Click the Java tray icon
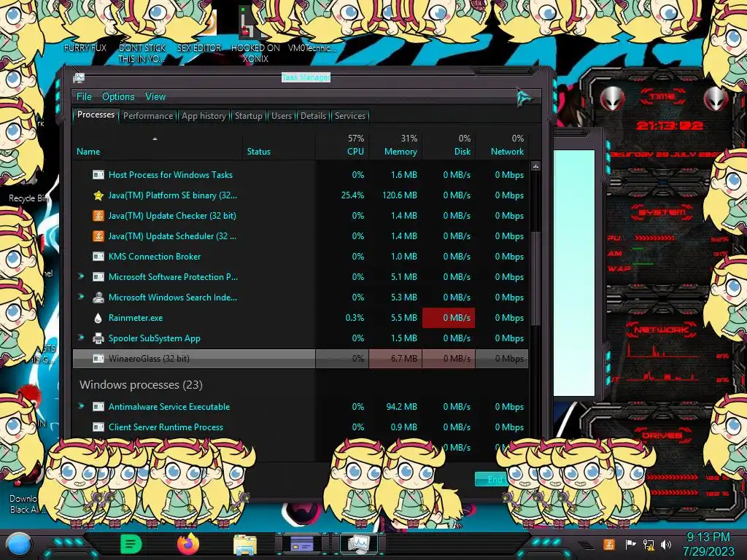Image resolution: width=747 pixels, height=560 pixels. coord(609,544)
